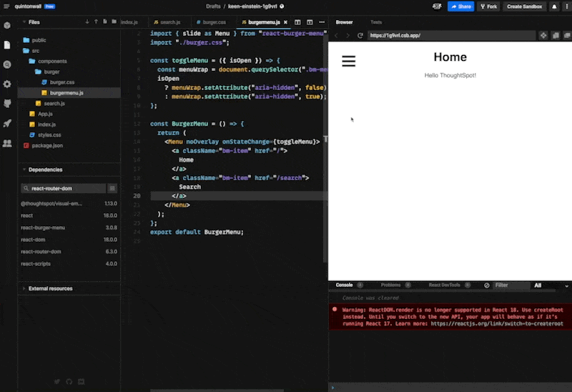
Task: Click the move/crosshair icon beside URL bar
Action: pos(543,35)
